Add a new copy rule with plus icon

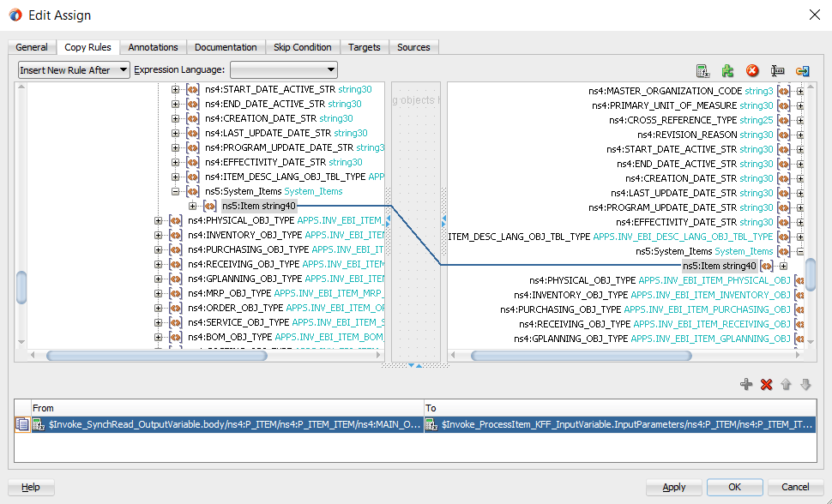[746, 385]
